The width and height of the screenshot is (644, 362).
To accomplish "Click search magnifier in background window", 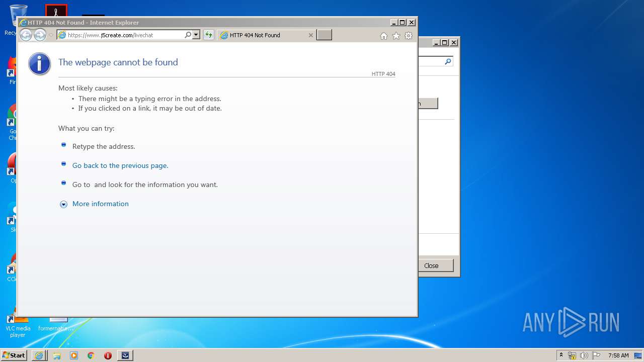I will 448,61.
